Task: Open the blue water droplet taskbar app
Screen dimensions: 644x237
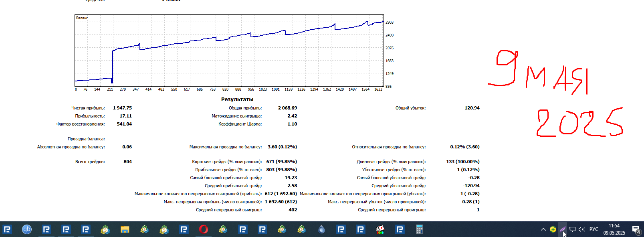Action: (321, 229)
